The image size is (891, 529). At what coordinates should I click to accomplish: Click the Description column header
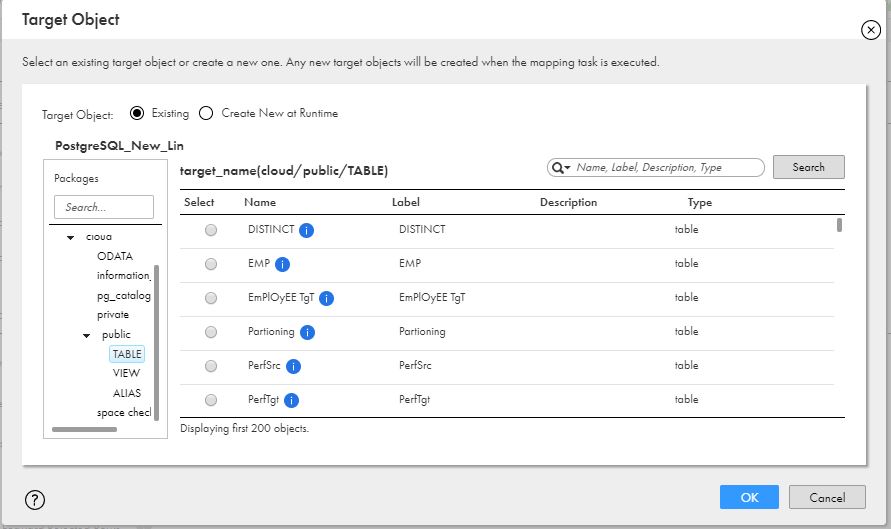click(568, 202)
